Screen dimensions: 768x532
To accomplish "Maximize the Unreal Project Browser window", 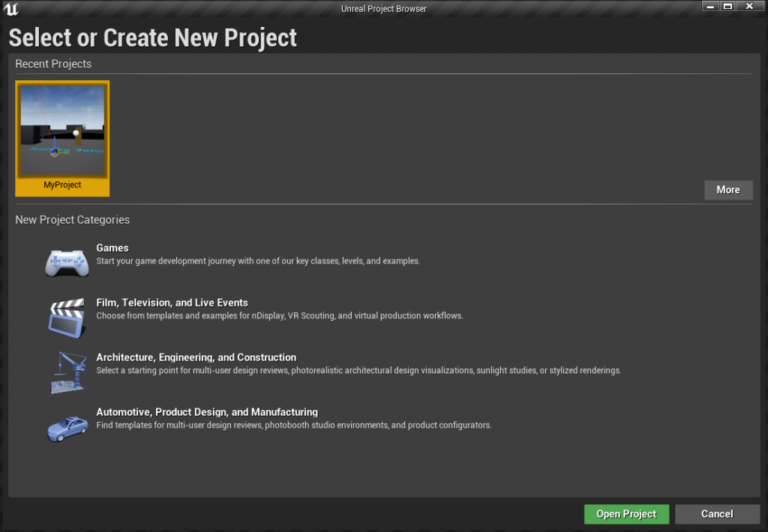I will (727, 6).
